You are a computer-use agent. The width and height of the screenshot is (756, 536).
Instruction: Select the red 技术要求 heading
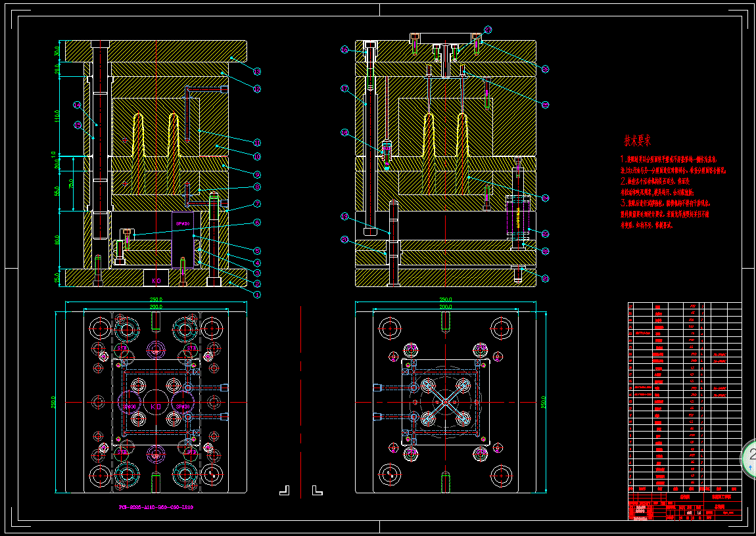point(637,141)
